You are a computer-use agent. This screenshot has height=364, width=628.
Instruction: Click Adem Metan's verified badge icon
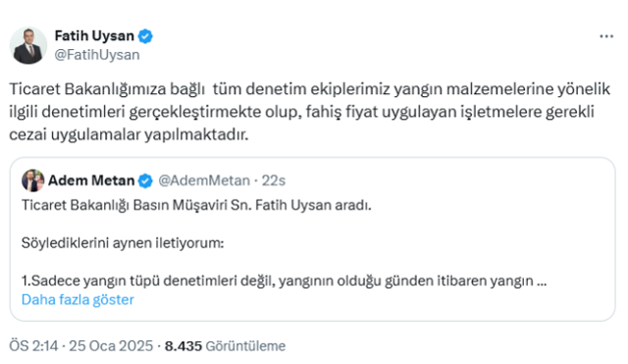pyautogui.click(x=145, y=181)
